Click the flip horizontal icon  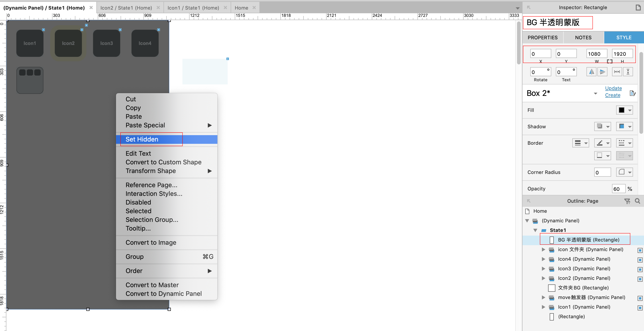click(x=591, y=72)
